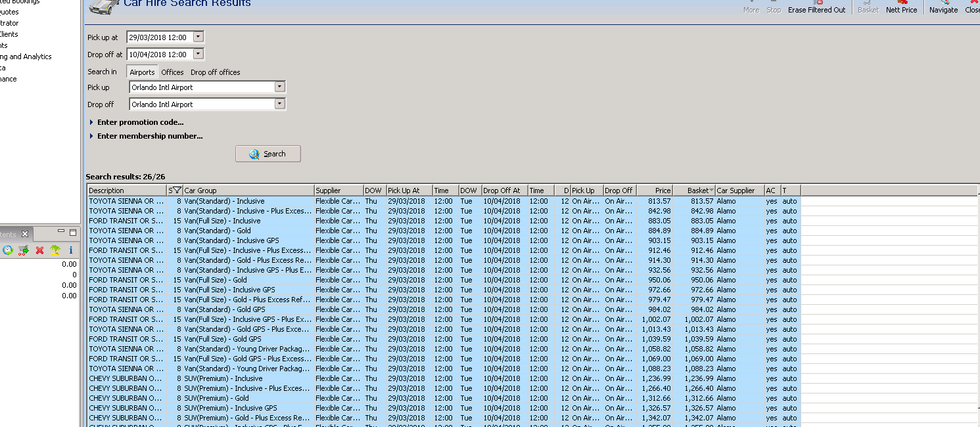Click the Stop toolbar item
The height and width of the screenshot is (427, 980).
click(x=774, y=7)
